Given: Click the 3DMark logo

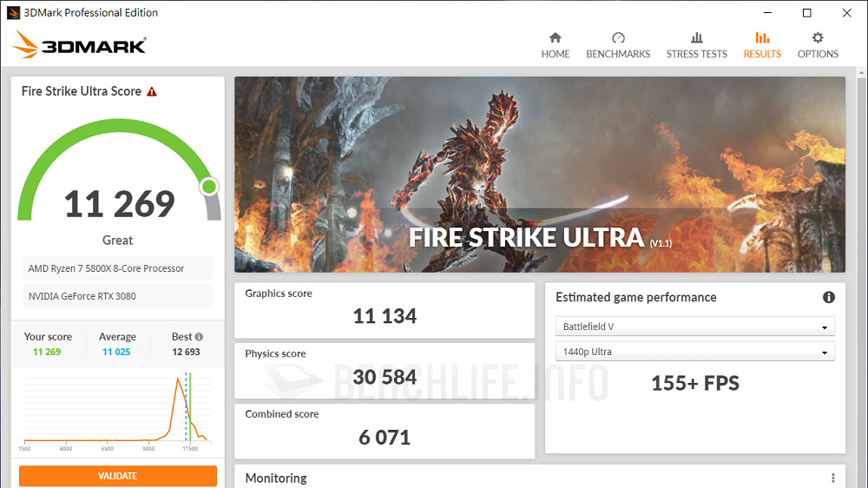Looking at the screenshot, I should click(x=80, y=44).
